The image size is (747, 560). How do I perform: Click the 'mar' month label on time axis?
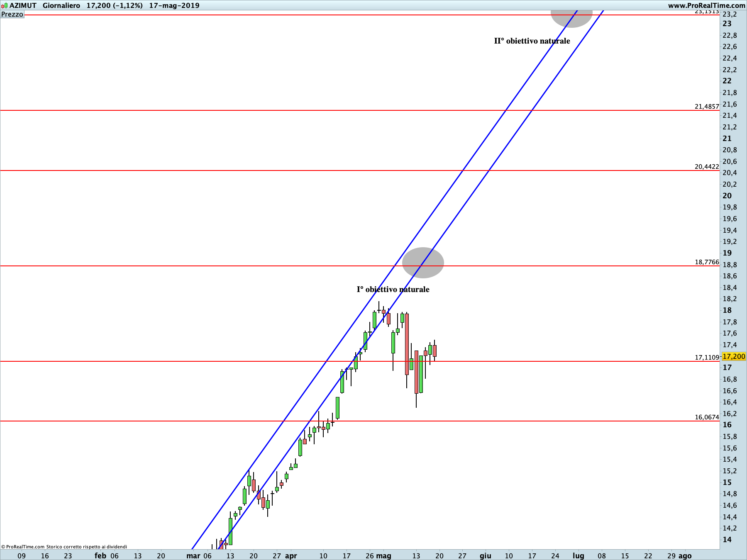(193, 555)
